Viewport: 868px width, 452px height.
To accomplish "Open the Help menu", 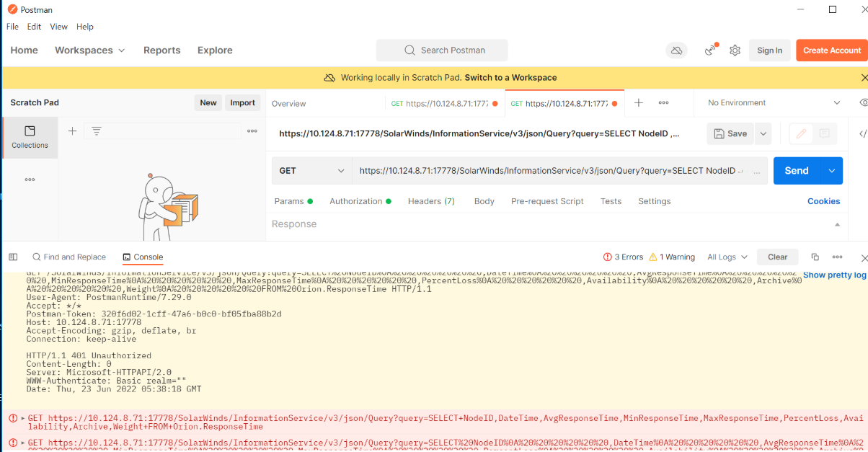I will point(85,27).
